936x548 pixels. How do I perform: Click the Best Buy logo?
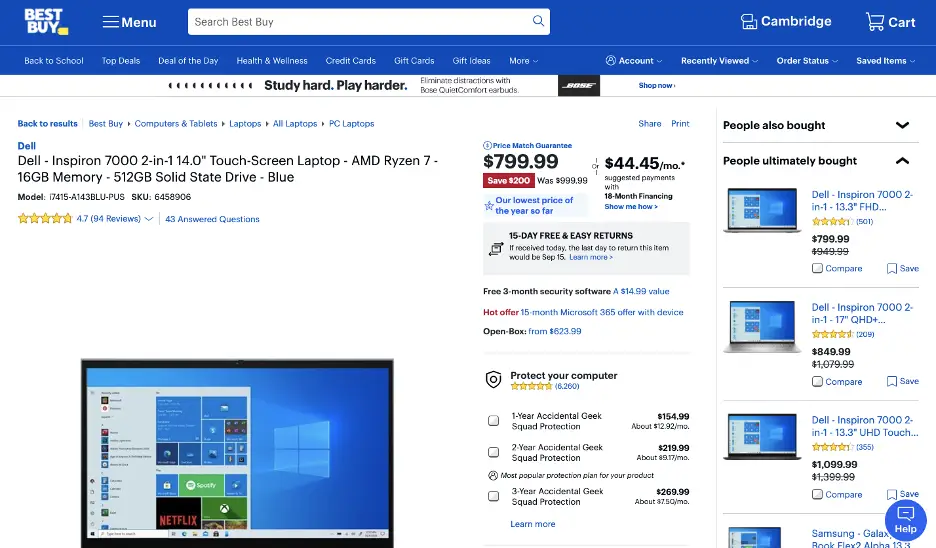coord(46,21)
